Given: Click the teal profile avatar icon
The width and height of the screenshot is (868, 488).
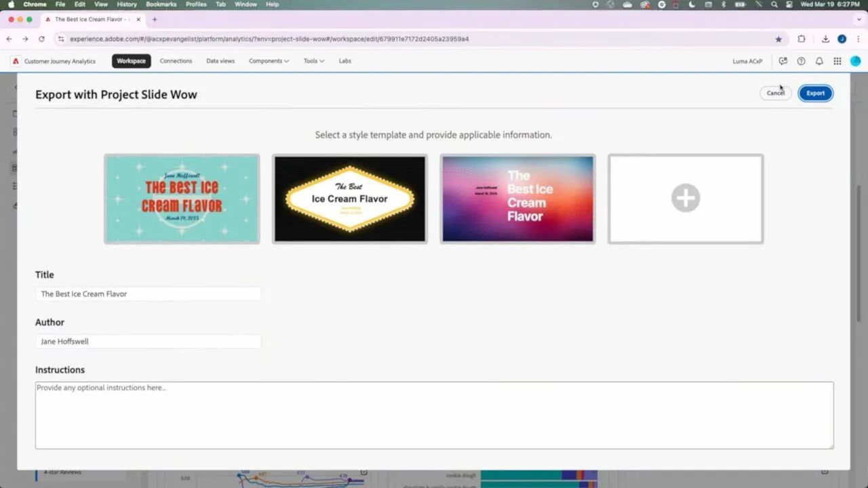Looking at the screenshot, I should pos(855,61).
